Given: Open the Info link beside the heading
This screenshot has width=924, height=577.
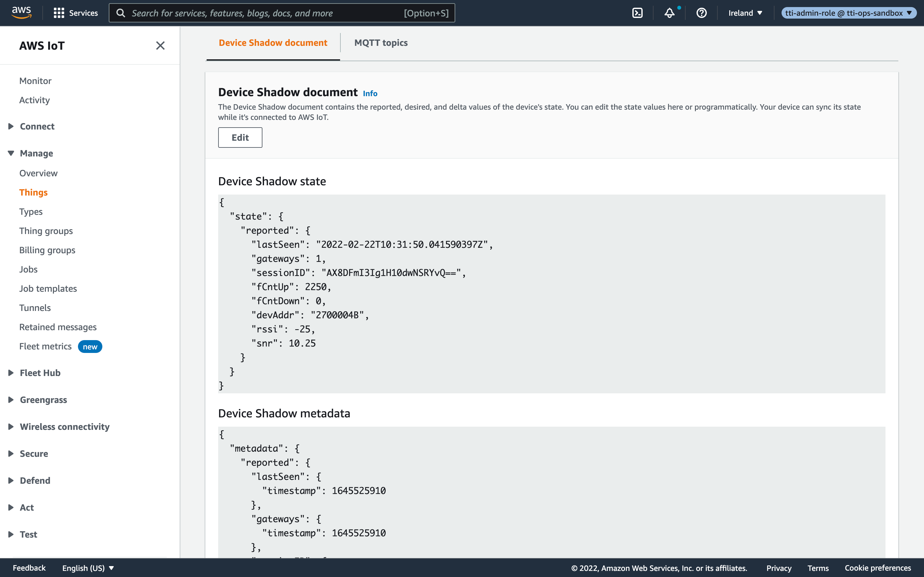Looking at the screenshot, I should coord(370,94).
